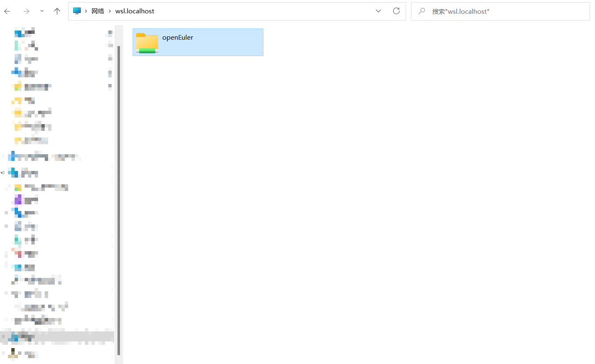Expand the chevron before 网络
Screen dimensions: 595x364
(86, 11)
